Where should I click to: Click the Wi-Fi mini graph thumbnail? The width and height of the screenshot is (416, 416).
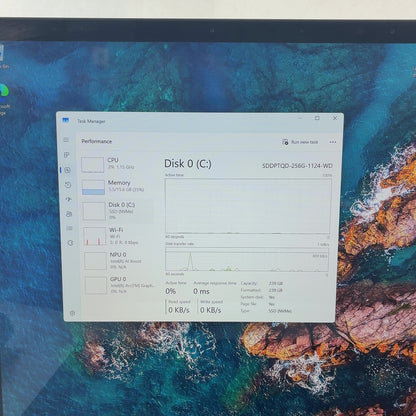[95, 236]
